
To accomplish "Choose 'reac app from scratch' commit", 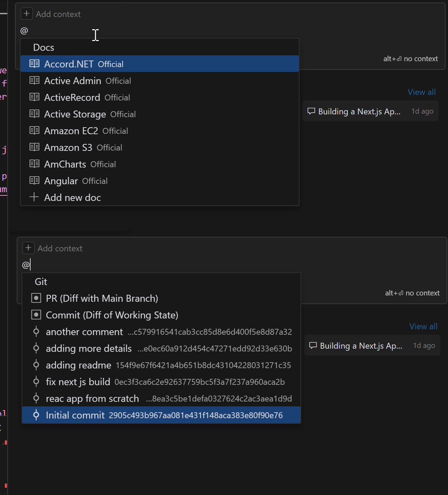I will pyautogui.click(x=161, y=398).
